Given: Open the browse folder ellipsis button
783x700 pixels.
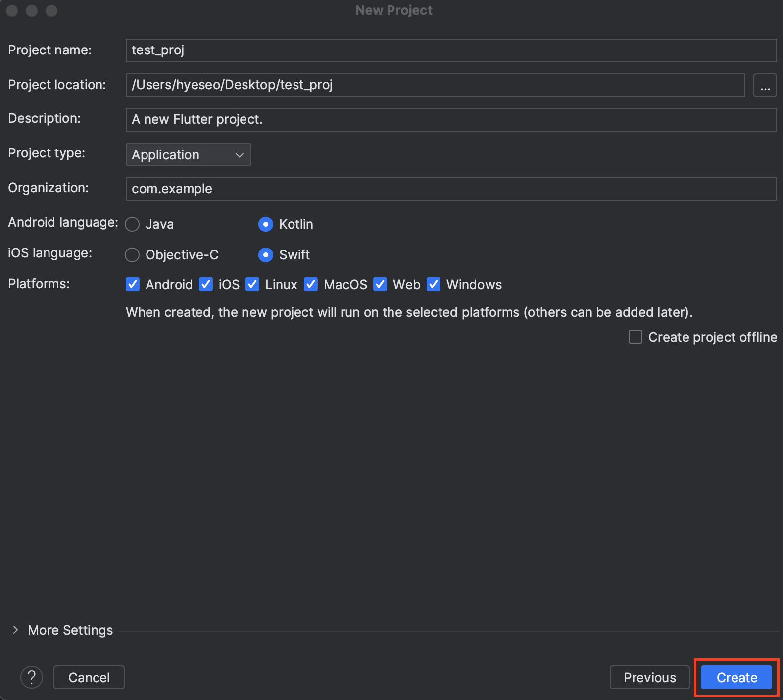Looking at the screenshot, I should 765,85.
